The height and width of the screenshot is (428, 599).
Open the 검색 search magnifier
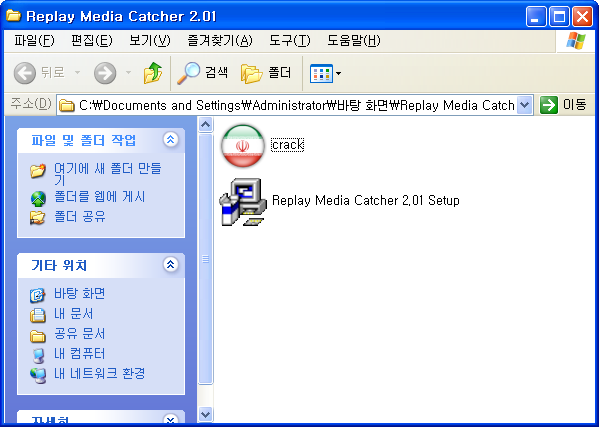[x=188, y=73]
